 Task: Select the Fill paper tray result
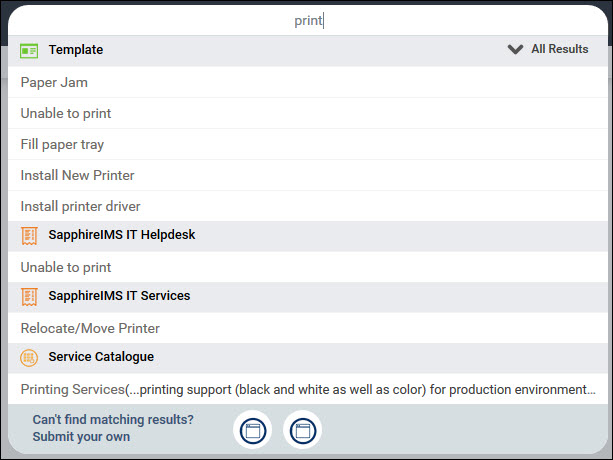click(x=62, y=144)
